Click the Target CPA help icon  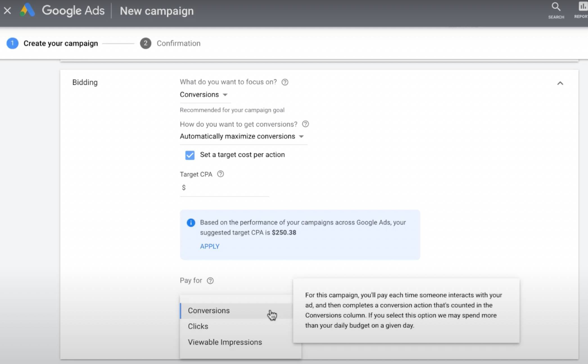click(x=221, y=174)
